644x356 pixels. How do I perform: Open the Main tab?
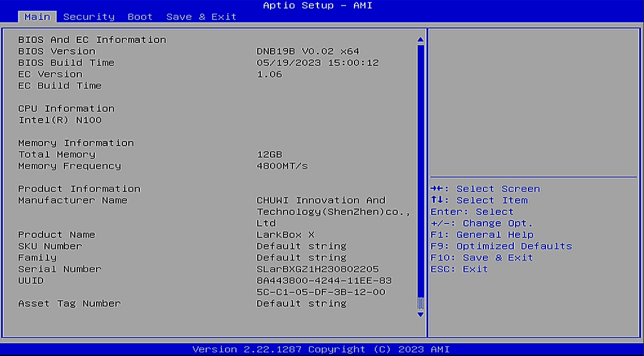pos(37,17)
